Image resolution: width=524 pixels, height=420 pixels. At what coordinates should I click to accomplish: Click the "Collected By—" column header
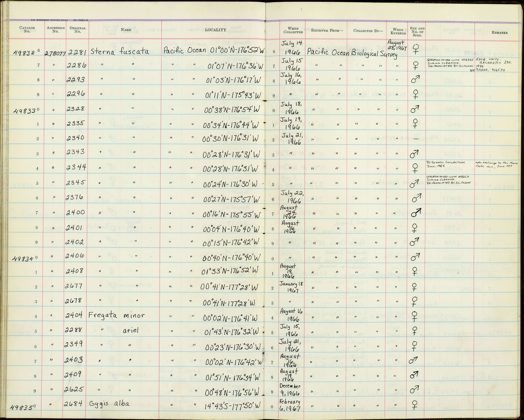pyautogui.click(x=368, y=31)
